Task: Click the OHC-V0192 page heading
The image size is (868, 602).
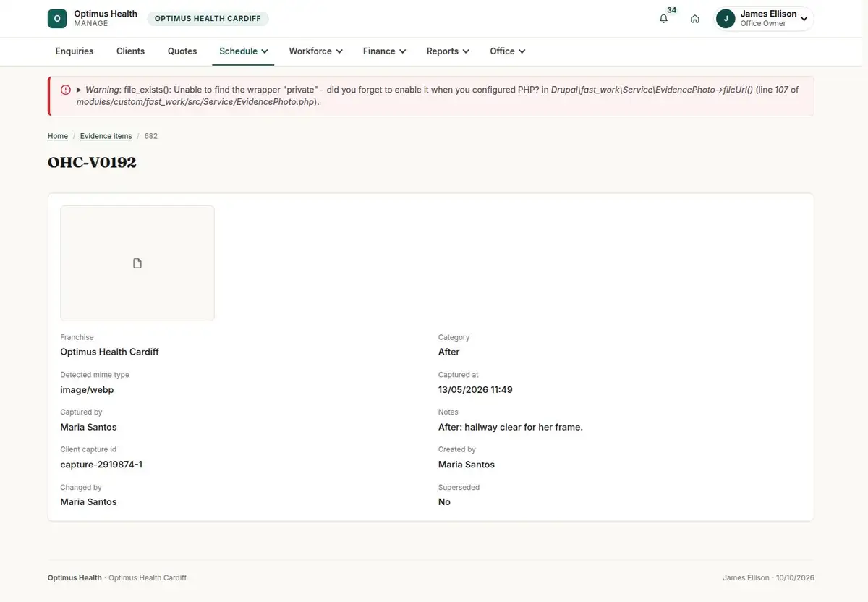Action: (92, 162)
